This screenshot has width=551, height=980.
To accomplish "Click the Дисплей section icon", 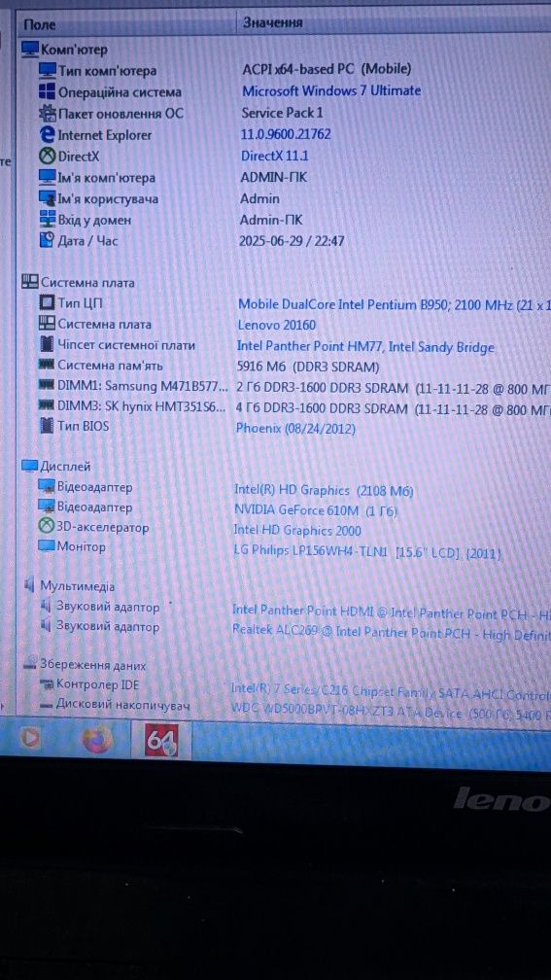I will [x=29, y=466].
